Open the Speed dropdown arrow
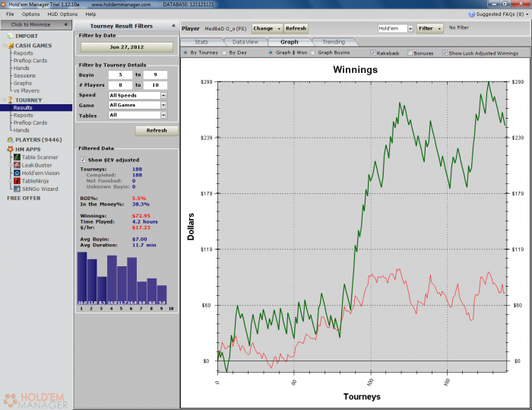The image size is (532, 410). click(163, 95)
